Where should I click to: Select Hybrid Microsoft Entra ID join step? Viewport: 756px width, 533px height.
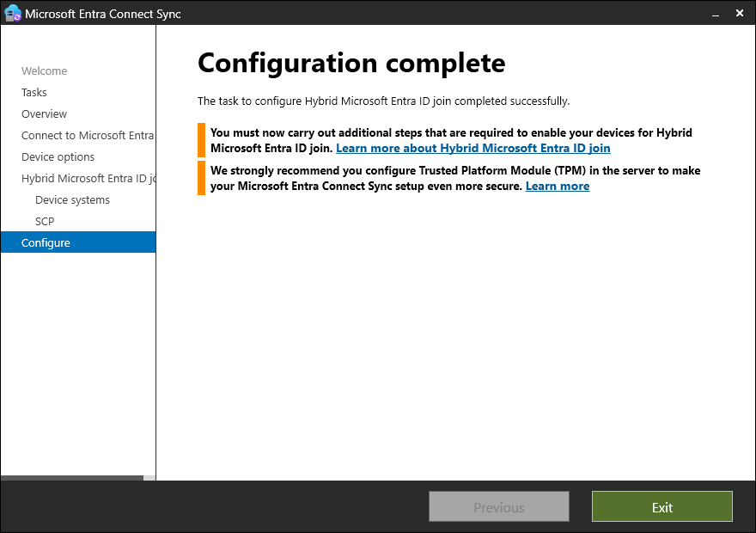(x=88, y=179)
